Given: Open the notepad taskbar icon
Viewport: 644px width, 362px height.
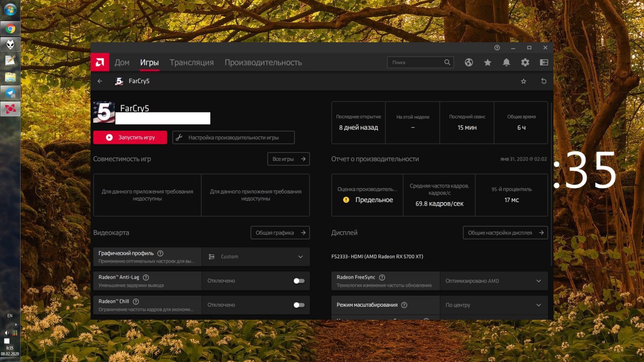Looking at the screenshot, I should coord(10,61).
